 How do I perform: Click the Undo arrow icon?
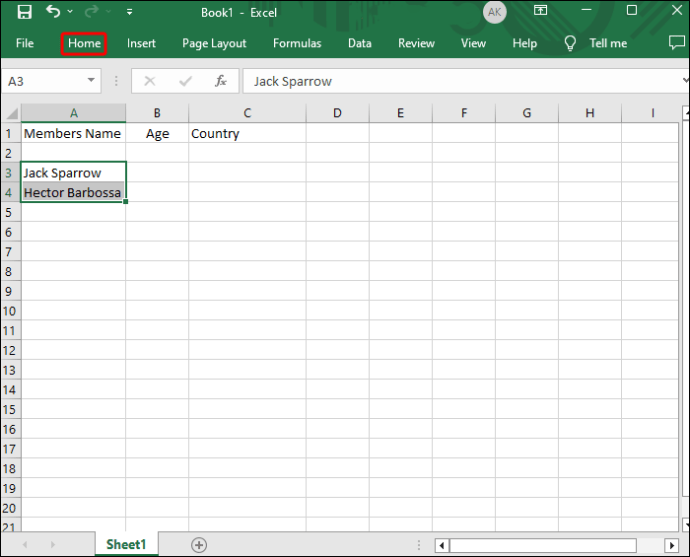click(53, 11)
